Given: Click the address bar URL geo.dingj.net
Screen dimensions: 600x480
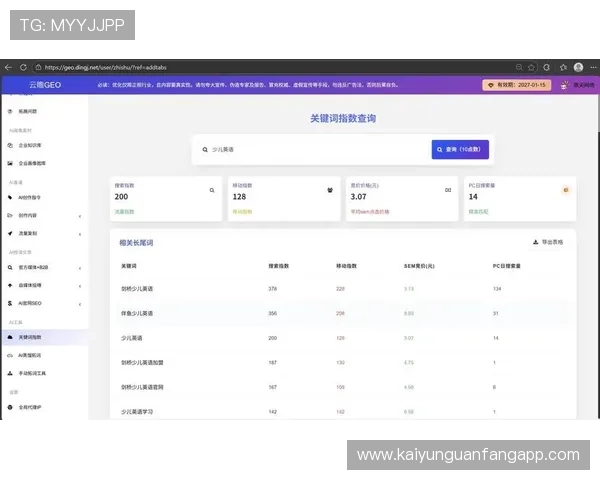Looking at the screenshot, I should click(x=106, y=67).
